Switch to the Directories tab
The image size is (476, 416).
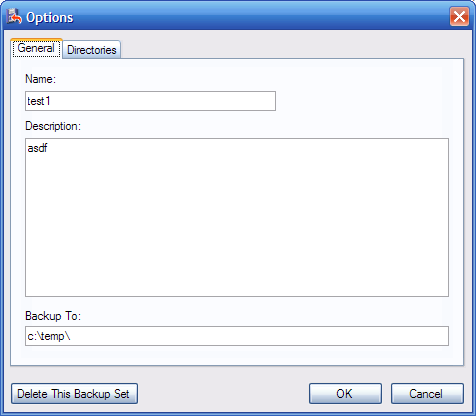(92, 50)
